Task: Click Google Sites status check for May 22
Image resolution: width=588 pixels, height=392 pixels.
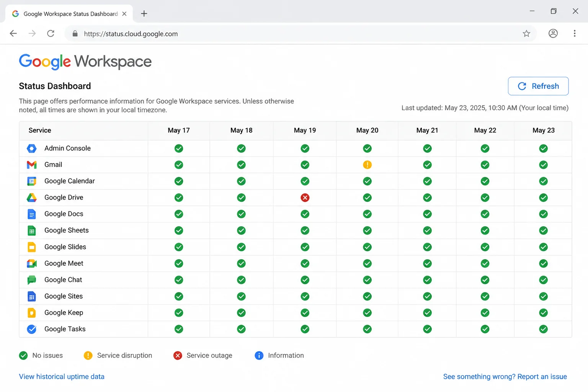Action: coord(485,296)
